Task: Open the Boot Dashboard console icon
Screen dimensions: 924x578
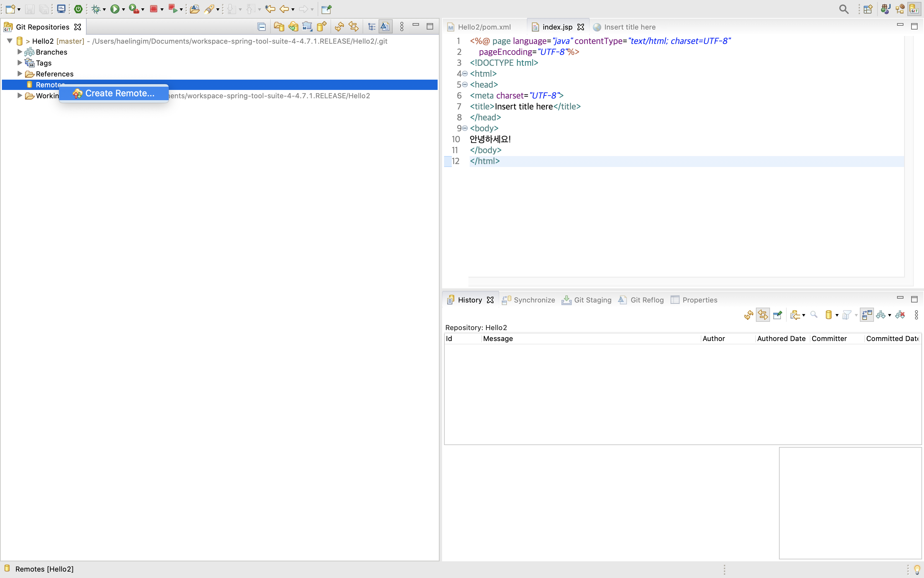Action: click(x=61, y=9)
